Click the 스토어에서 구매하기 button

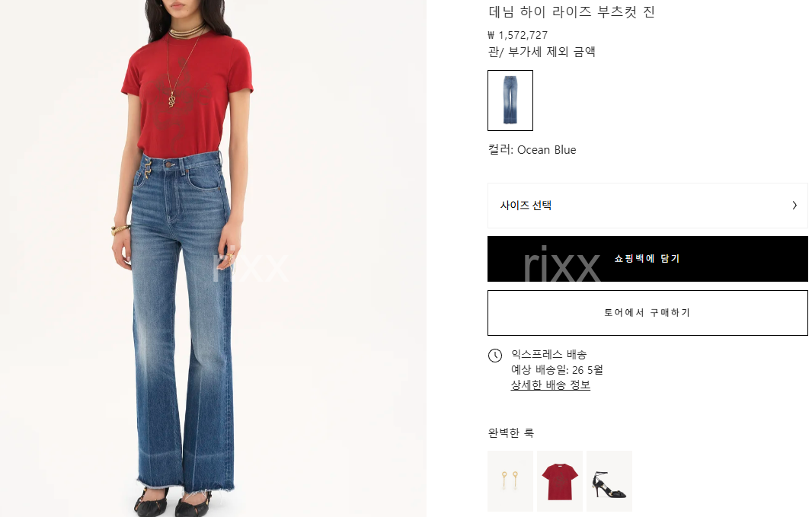click(647, 313)
